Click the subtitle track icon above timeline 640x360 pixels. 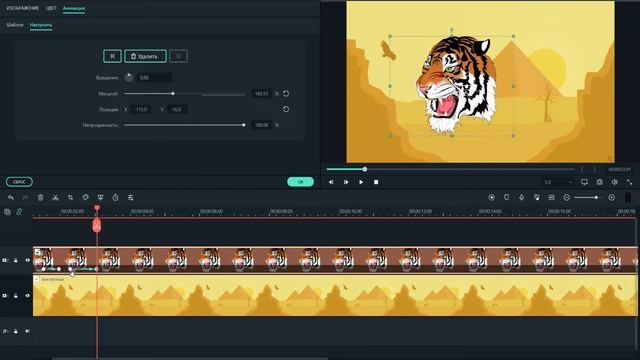tap(552, 198)
